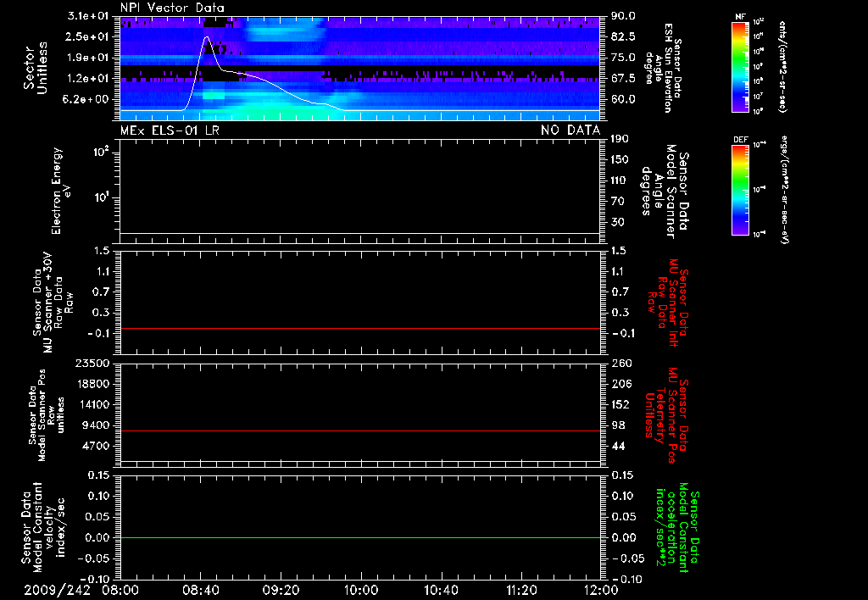Click the DEF color bar scale

[x=740, y=190]
